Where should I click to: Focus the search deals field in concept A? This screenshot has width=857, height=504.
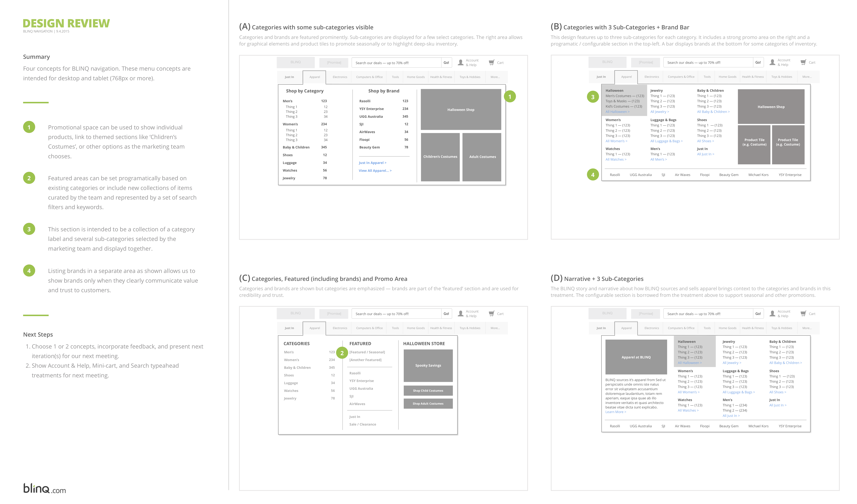[396, 63]
